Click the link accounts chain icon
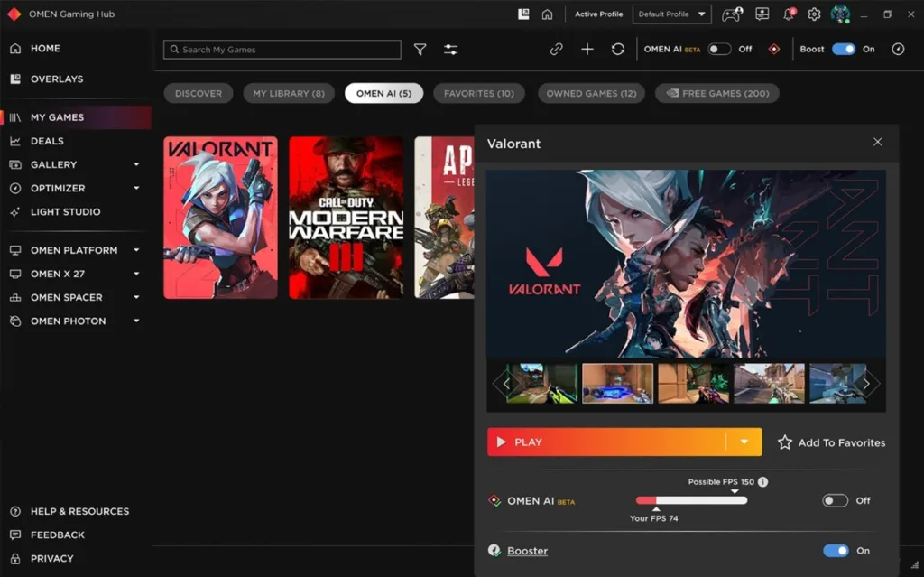The height and width of the screenshot is (577, 924). pos(556,50)
